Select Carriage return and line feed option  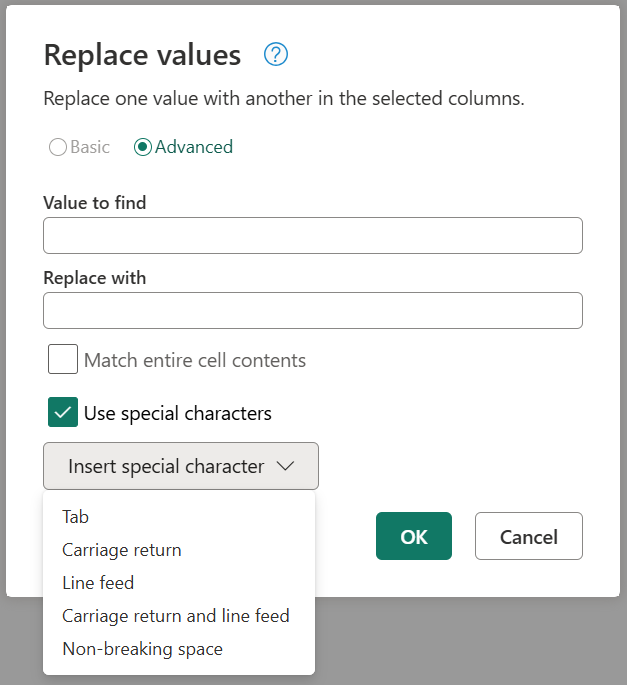(x=176, y=616)
